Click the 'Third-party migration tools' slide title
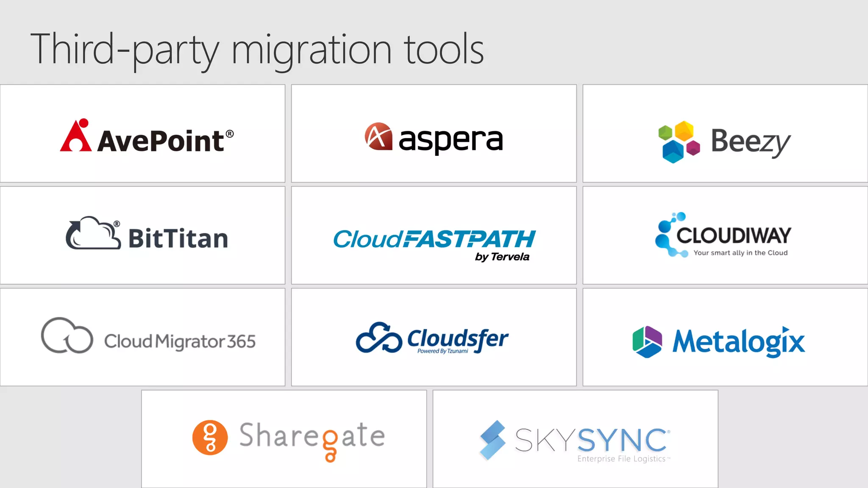The height and width of the screenshot is (488, 868). pos(257,50)
